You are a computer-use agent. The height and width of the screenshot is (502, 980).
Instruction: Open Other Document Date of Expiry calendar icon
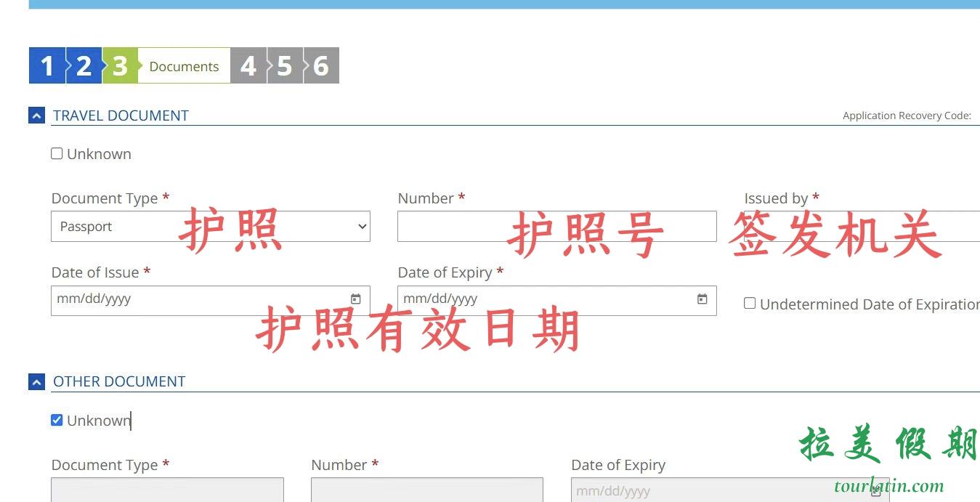pyautogui.click(x=876, y=491)
